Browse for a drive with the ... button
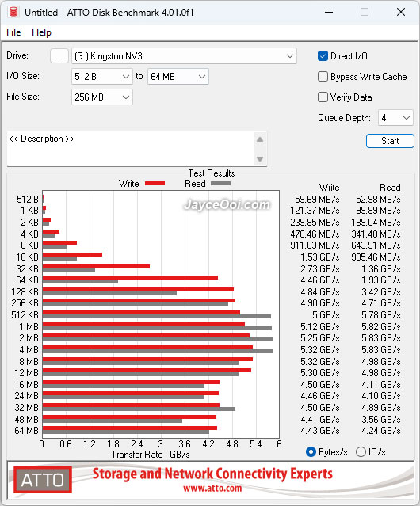This screenshot has width=420, height=506. click(59, 56)
